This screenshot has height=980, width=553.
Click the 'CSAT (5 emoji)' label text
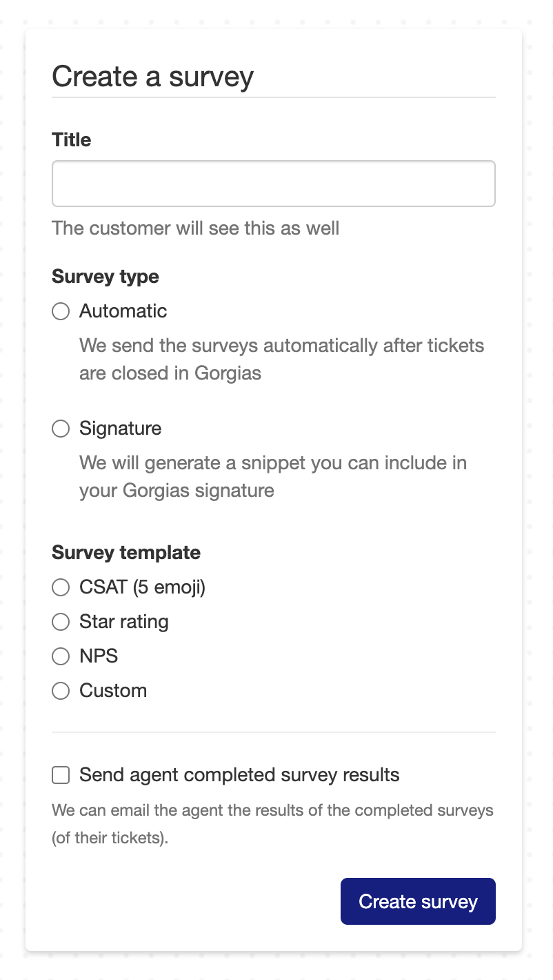pos(143,587)
